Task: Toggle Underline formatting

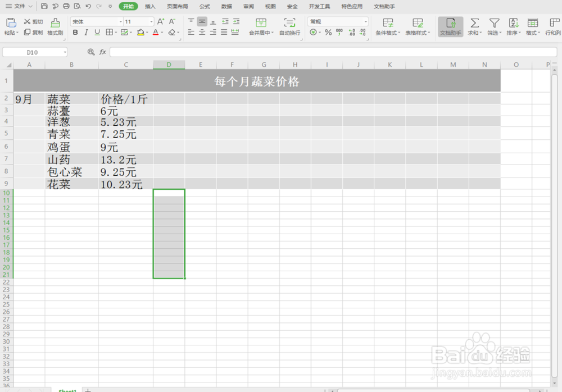Action: 97,32
